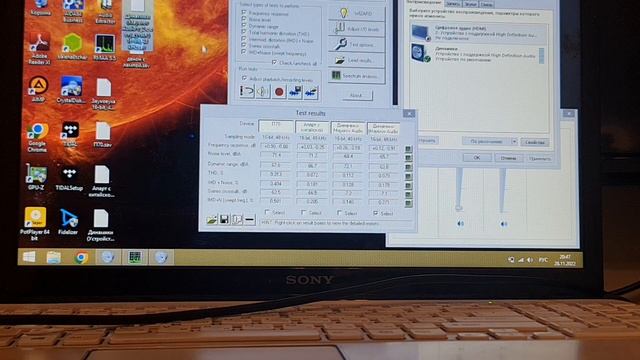Mute the left volume mixer channel
The height and width of the screenshot is (360, 640).
(460, 223)
